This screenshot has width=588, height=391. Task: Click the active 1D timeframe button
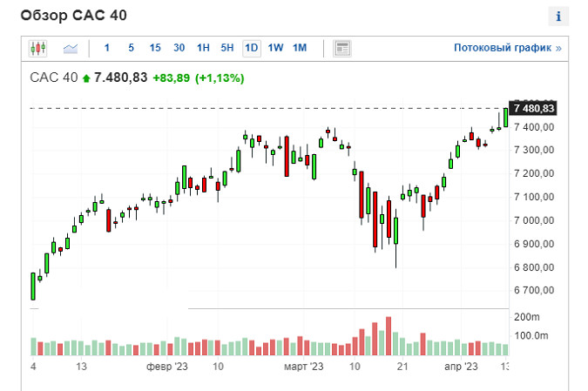(252, 48)
